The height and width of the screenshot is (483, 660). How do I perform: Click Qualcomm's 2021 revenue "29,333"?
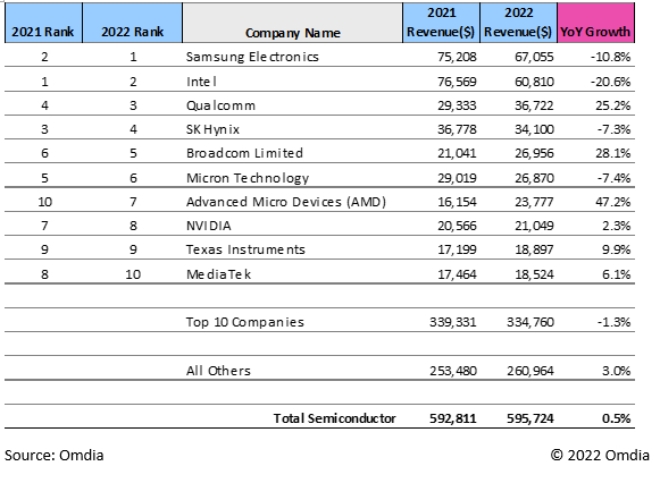(x=457, y=105)
